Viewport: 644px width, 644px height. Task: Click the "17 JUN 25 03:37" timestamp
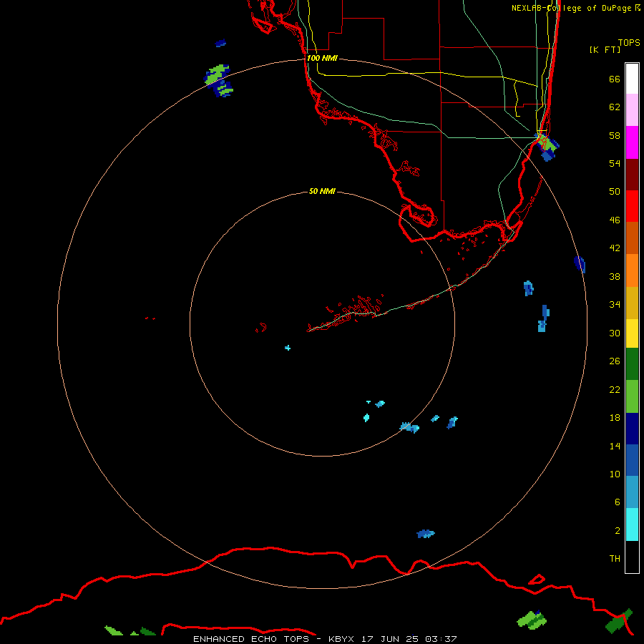coord(409,639)
